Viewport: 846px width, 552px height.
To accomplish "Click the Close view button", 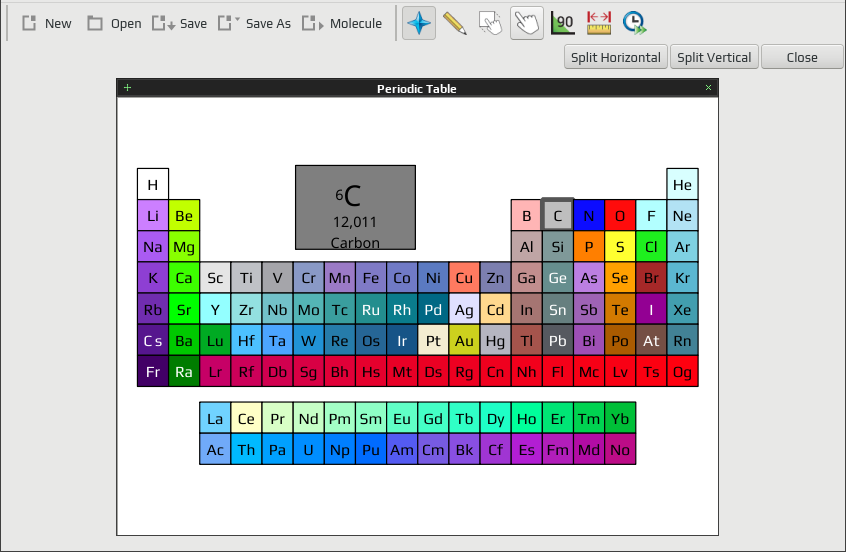I will tap(802, 57).
